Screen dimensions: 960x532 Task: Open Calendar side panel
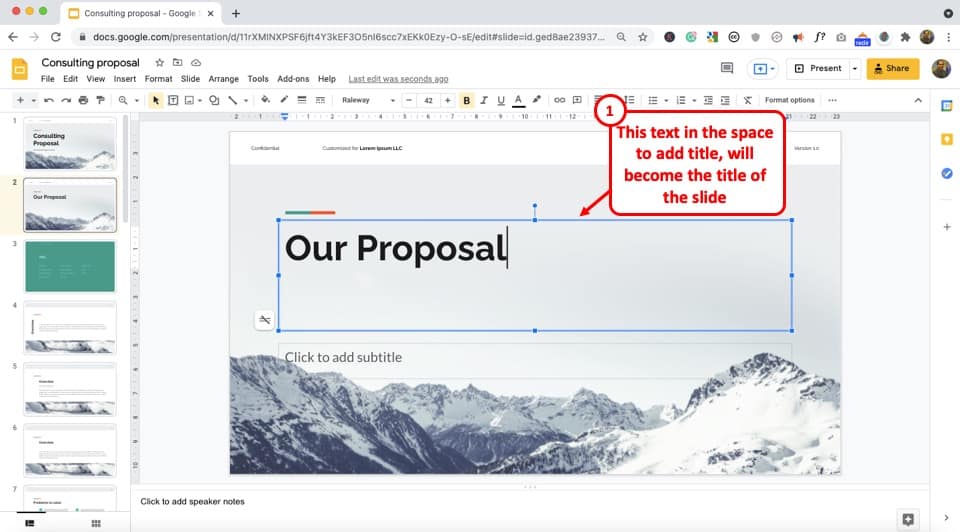947,107
